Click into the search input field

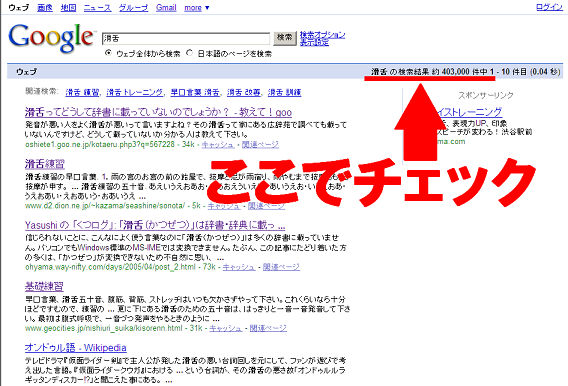[186, 38]
